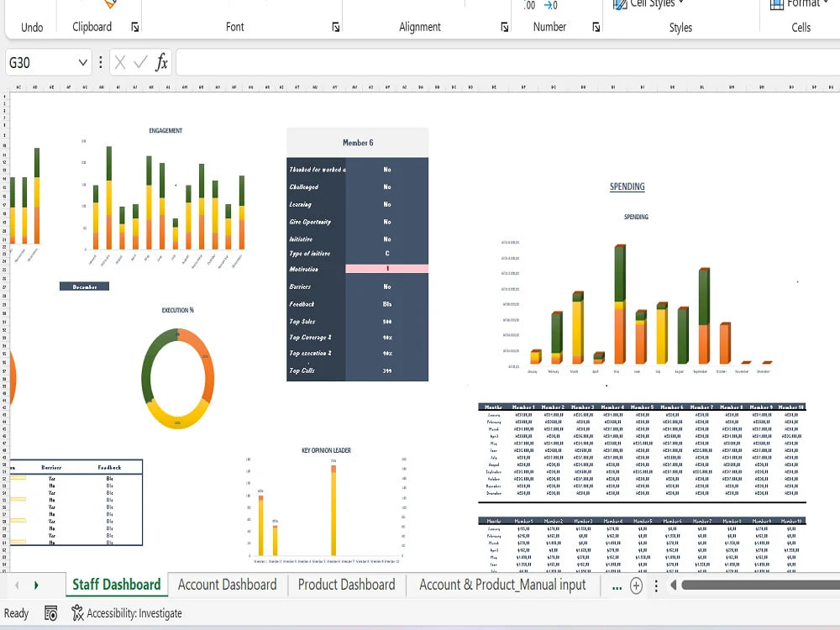Click the macro recording status icon
This screenshot has width=840, height=630.
point(51,613)
